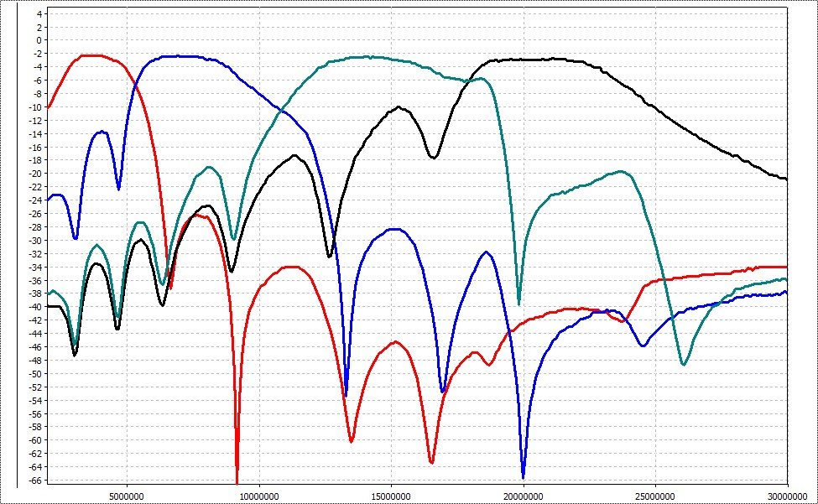Image resolution: width=818 pixels, height=504 pixels.
Task: Click the red curve's notch near 13500000
Action: (352, 440)
